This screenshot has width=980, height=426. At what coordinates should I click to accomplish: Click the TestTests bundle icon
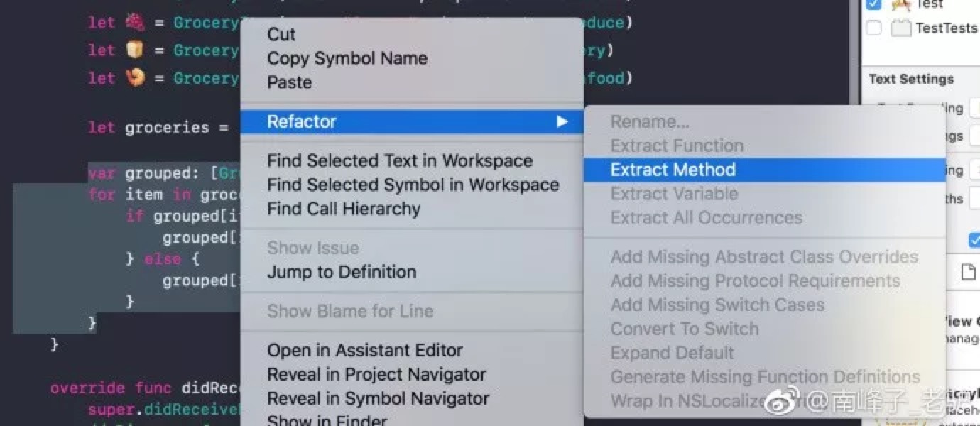point(901,28)
